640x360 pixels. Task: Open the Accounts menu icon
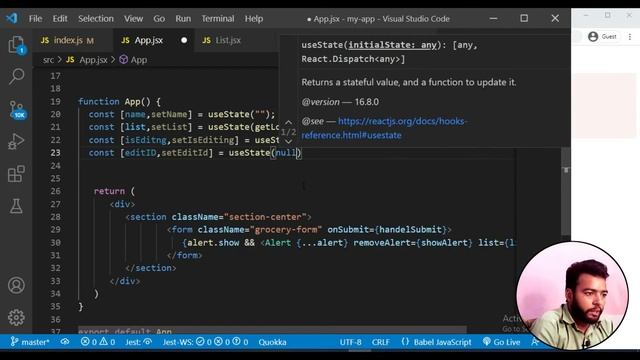click(16, 285)
